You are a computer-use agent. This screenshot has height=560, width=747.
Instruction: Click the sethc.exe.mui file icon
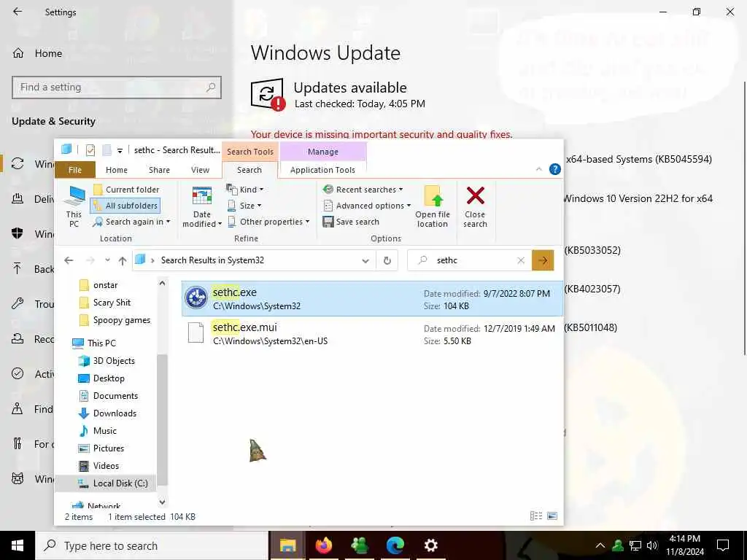[x=196, y=332]
